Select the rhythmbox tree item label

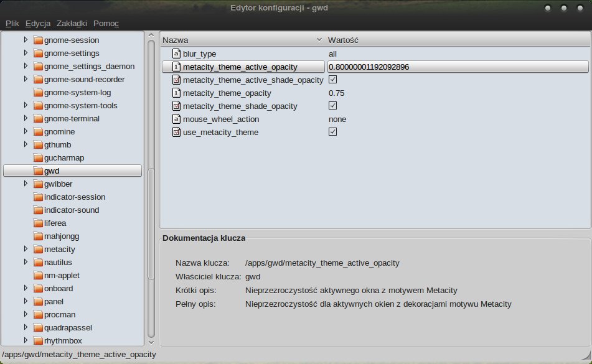(63, 340)
